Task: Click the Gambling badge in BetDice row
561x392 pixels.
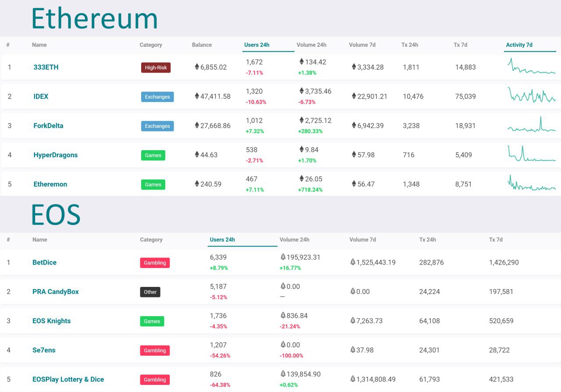Action: 155,263
